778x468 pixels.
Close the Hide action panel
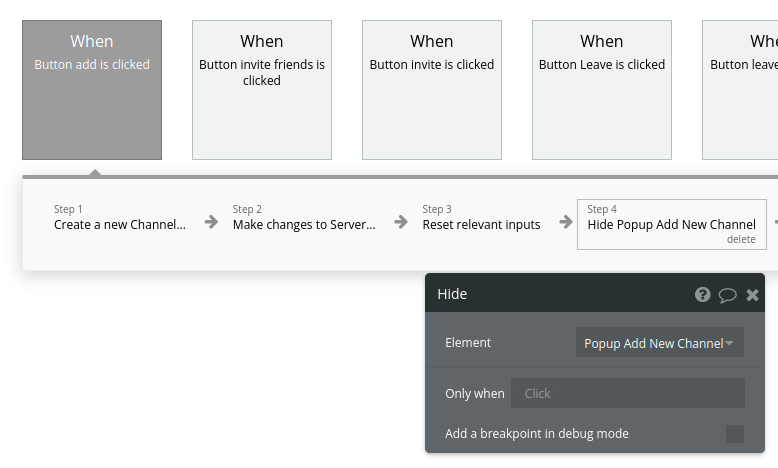click(x=753, y=295)
